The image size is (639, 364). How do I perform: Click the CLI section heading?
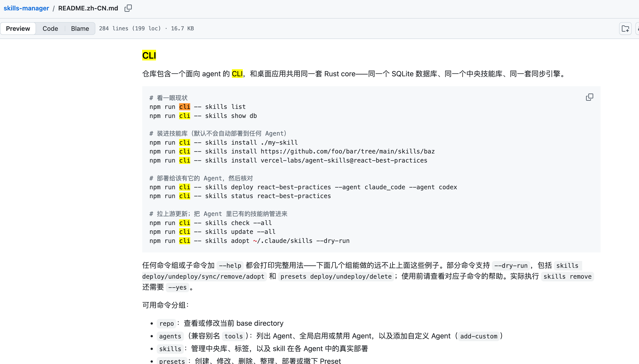(x=149, y=55)
